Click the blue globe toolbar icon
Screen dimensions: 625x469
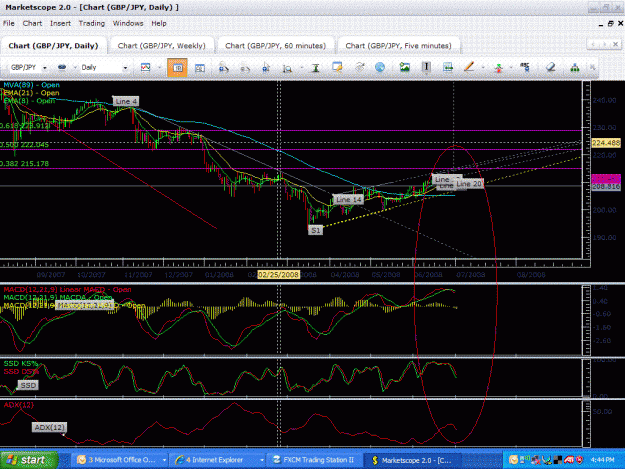[x=380, y=67]
